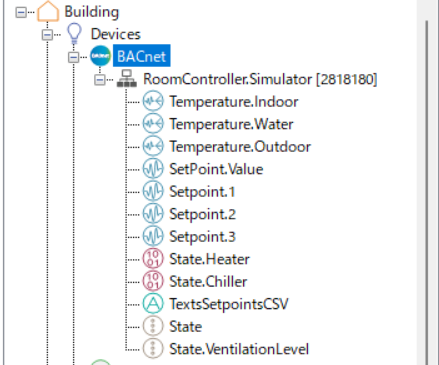Click the waveform icon next to SetPoint.Value
Viewport: 439px width, 365px height.
click(153, 169)
